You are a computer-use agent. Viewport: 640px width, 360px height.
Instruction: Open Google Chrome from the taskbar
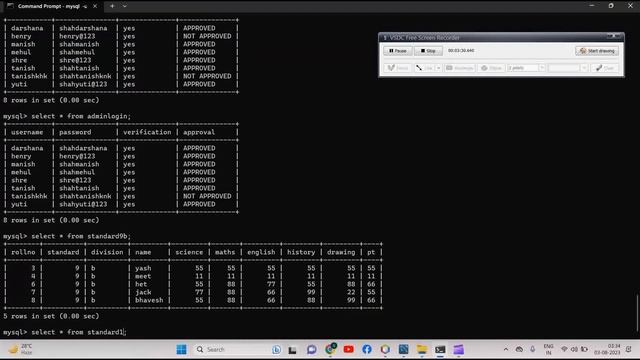(330, 349)
